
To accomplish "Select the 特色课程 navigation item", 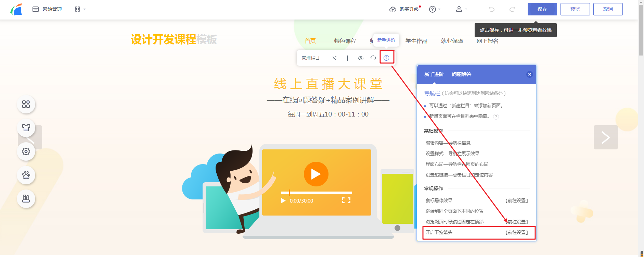I will click(345, 41).
